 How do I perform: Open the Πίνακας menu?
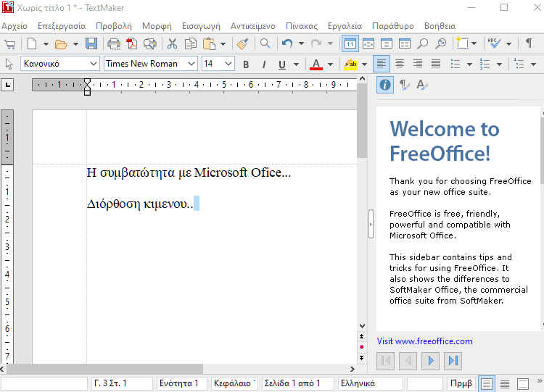pyautogui.click(x=302, y=26)
